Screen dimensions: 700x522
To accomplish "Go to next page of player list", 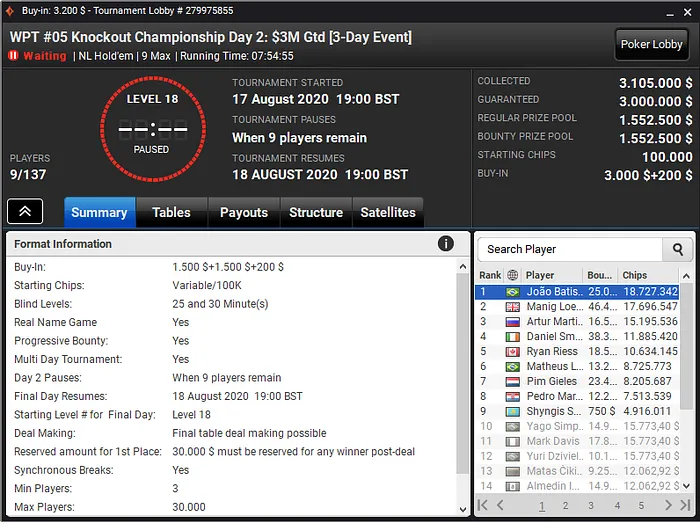I will (668, 505).
